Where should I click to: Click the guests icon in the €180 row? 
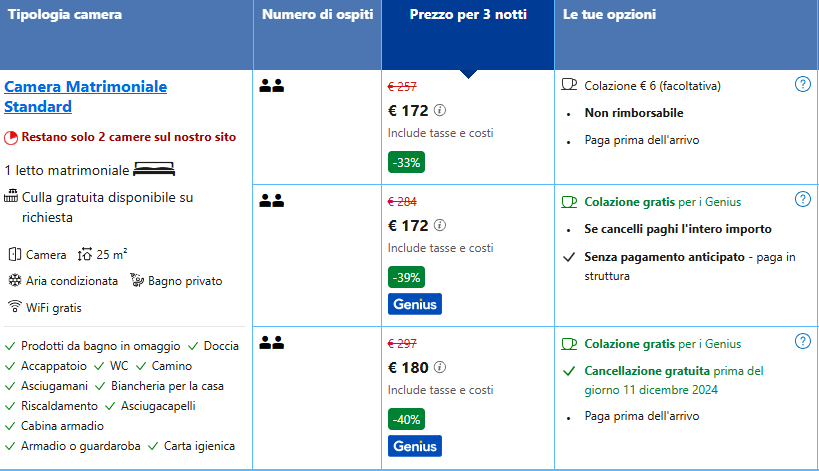(272, 343)
